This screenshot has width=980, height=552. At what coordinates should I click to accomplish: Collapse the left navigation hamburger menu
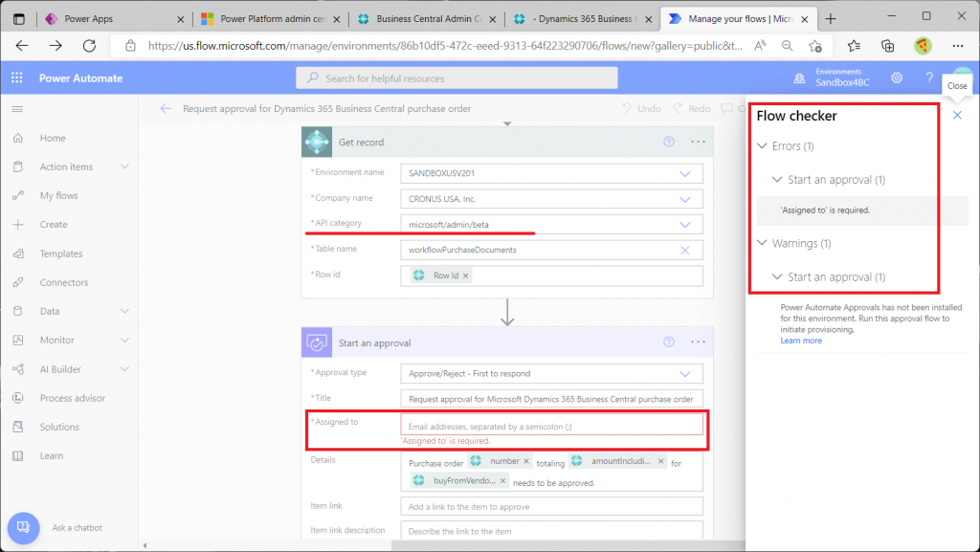point(17,109)
